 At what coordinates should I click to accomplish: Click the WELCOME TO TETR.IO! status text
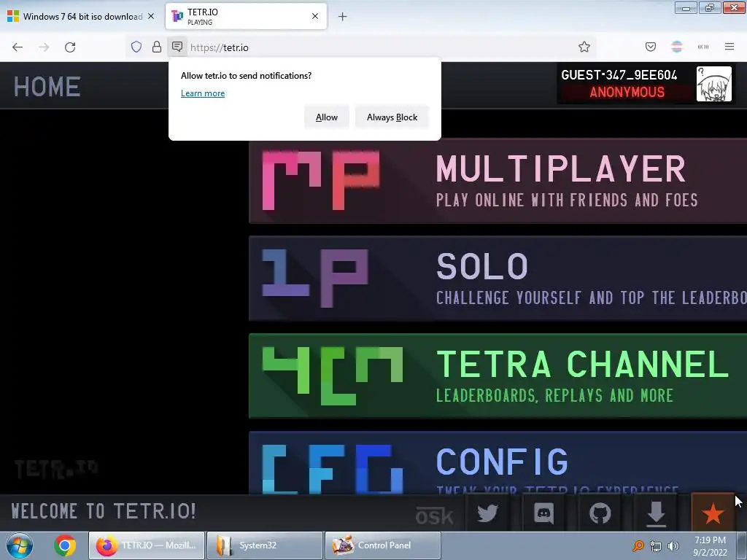104,511
